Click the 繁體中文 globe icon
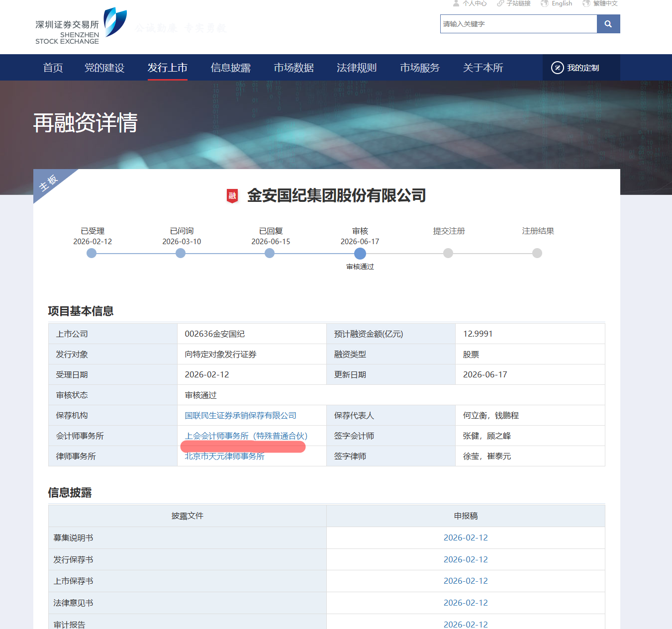The image size is (672, 629). click(x=586, y=3)
